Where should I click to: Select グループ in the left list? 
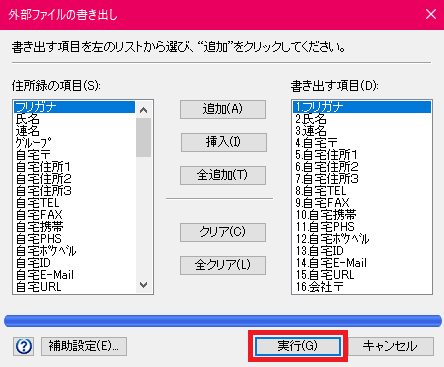(75, 143)
